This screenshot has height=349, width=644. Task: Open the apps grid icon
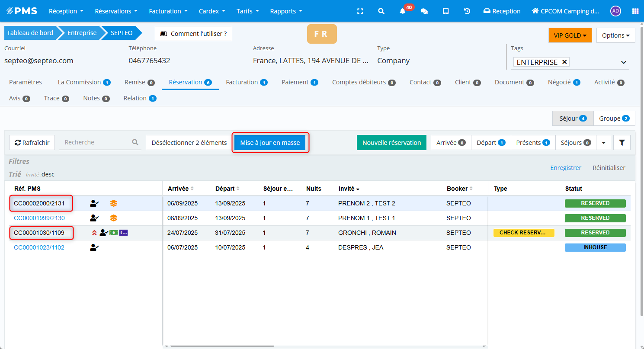(635, 11)
